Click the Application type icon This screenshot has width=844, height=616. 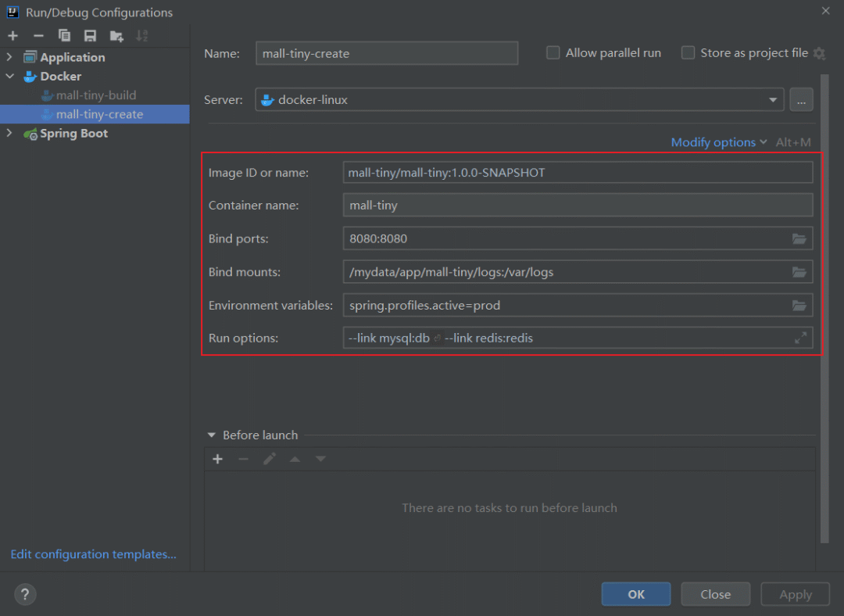coord(30,57)
